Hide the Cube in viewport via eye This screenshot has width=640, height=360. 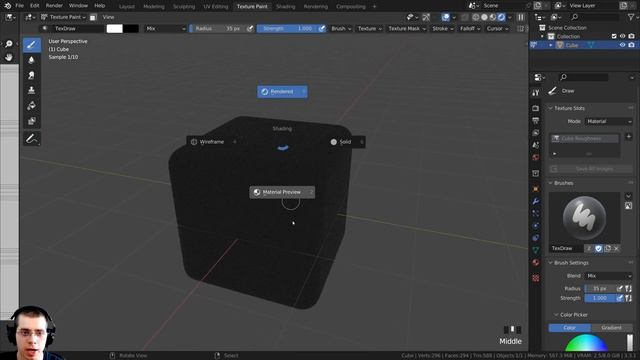click(x=622, y=45)
